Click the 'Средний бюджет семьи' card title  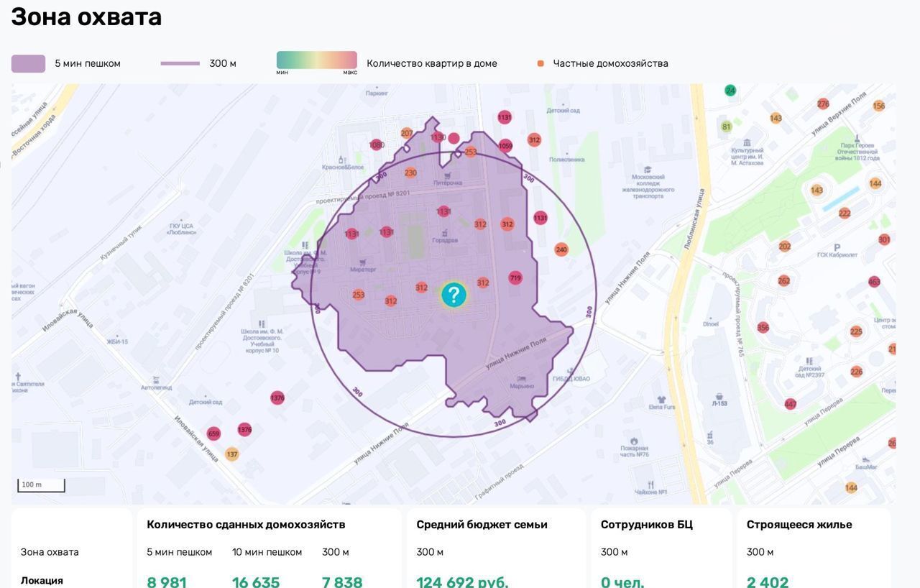(x=482, y=525)
